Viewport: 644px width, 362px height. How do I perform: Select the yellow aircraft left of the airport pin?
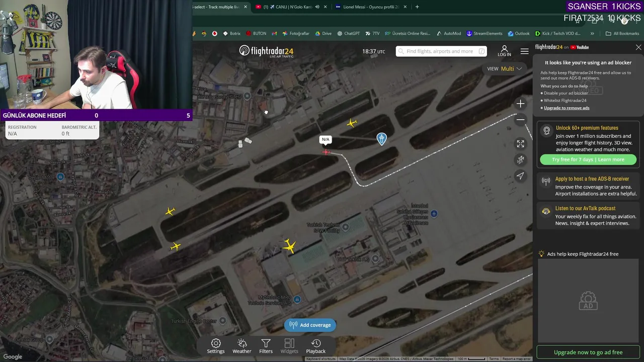click(352, 123)
